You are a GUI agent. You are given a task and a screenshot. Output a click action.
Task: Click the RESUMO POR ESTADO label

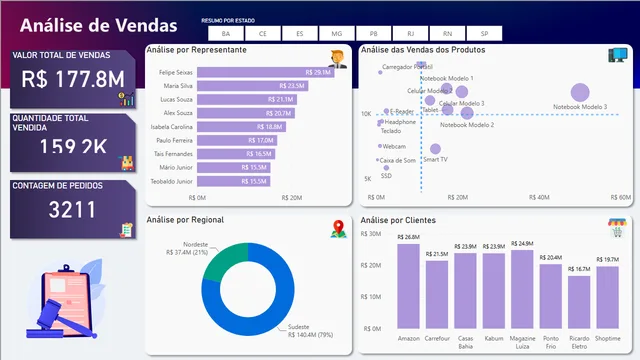(228, 20)
